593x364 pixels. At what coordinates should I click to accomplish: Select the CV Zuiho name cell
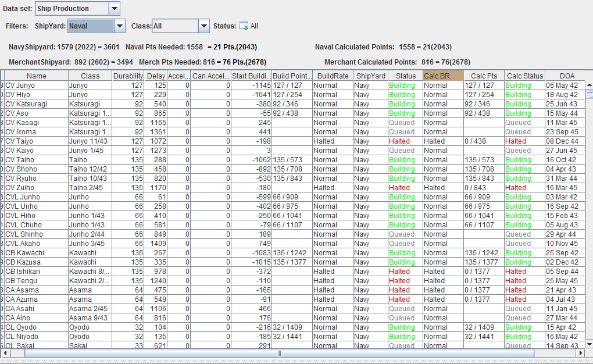click(x=36, y=188)
